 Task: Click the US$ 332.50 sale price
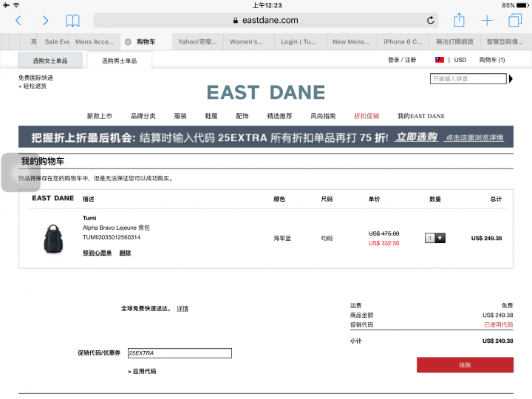click(x=383, y=243)
